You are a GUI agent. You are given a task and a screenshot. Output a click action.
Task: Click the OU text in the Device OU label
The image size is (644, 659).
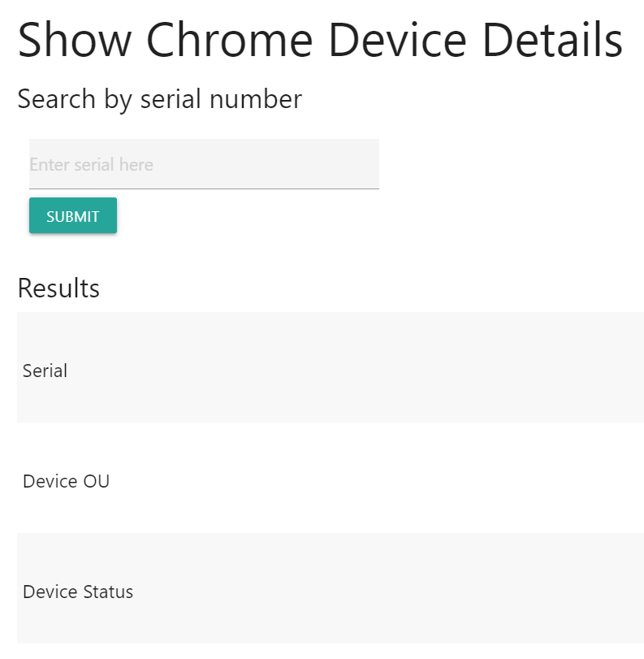(x=97, y=481)
